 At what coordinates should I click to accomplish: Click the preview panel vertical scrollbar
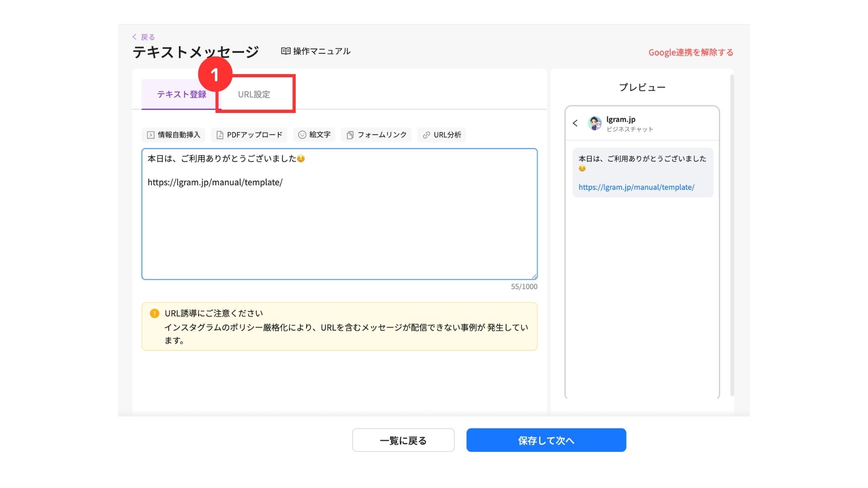[x=731, y=235]
